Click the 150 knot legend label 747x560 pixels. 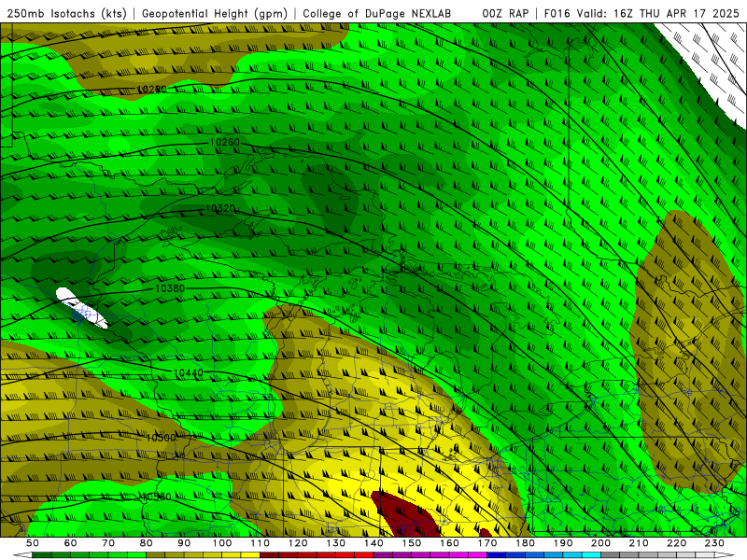pyautogui.click(x=412, y=543)
